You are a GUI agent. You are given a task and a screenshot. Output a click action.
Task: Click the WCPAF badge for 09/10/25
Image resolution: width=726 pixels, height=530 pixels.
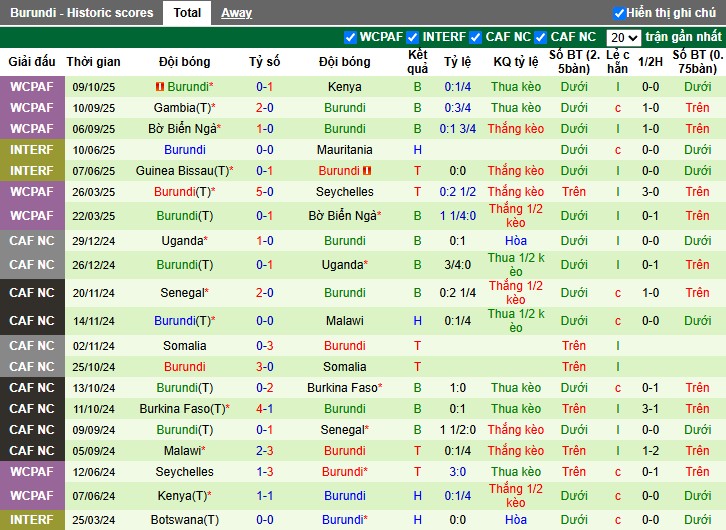click(x=32, y=87)
